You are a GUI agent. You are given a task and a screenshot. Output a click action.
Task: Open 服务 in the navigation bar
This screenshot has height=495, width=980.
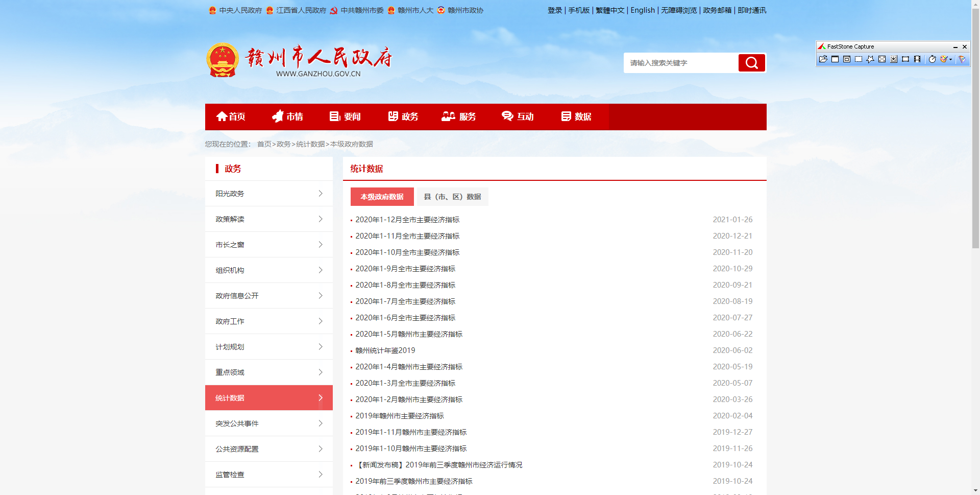[459, 116]
